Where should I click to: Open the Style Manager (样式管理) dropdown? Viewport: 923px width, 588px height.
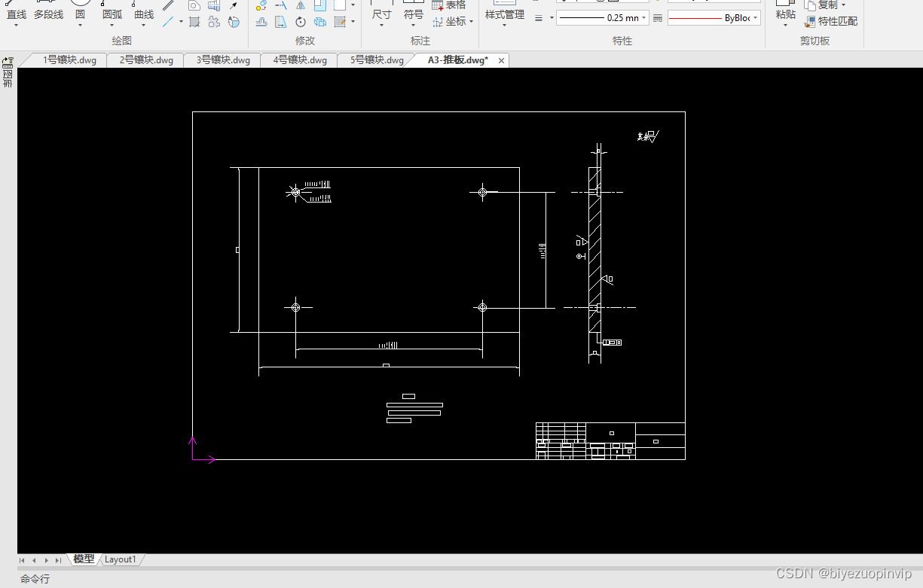coord(504,26)
